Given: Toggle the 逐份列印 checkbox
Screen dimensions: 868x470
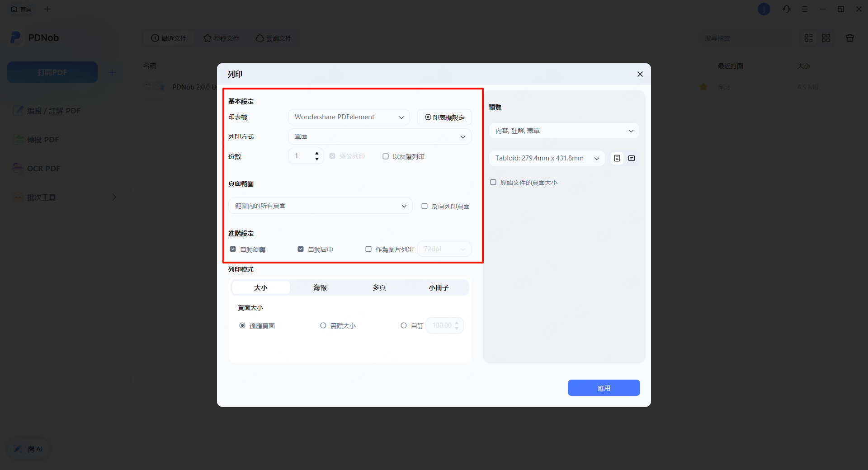Looking at the screenshot, I should click(332, 156).
